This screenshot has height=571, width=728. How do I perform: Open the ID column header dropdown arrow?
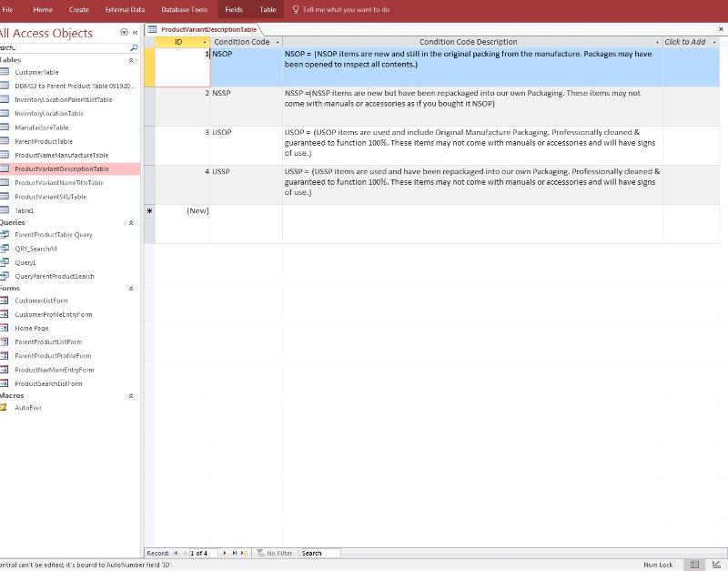click(x=203, y=42)
